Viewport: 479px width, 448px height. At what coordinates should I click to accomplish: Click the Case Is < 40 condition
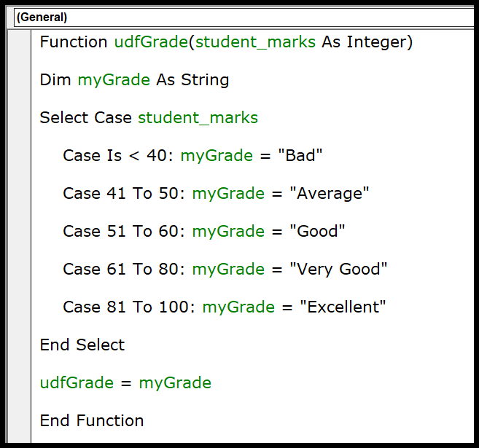pos(117,156)
